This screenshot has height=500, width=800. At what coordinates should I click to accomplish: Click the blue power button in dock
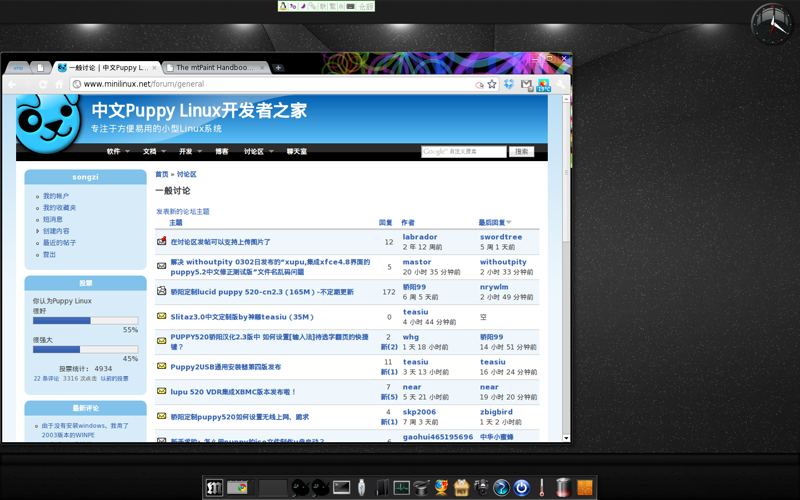[521, 488]
